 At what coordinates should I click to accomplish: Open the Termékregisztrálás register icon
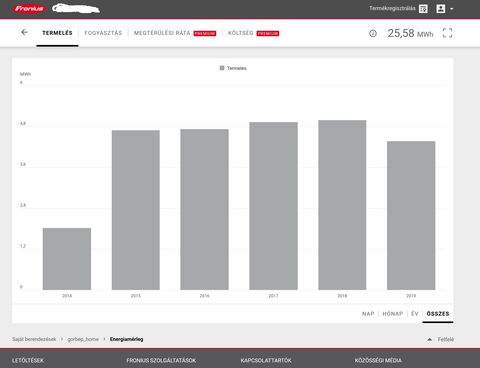pyautogui.click(x=423, y=9)
